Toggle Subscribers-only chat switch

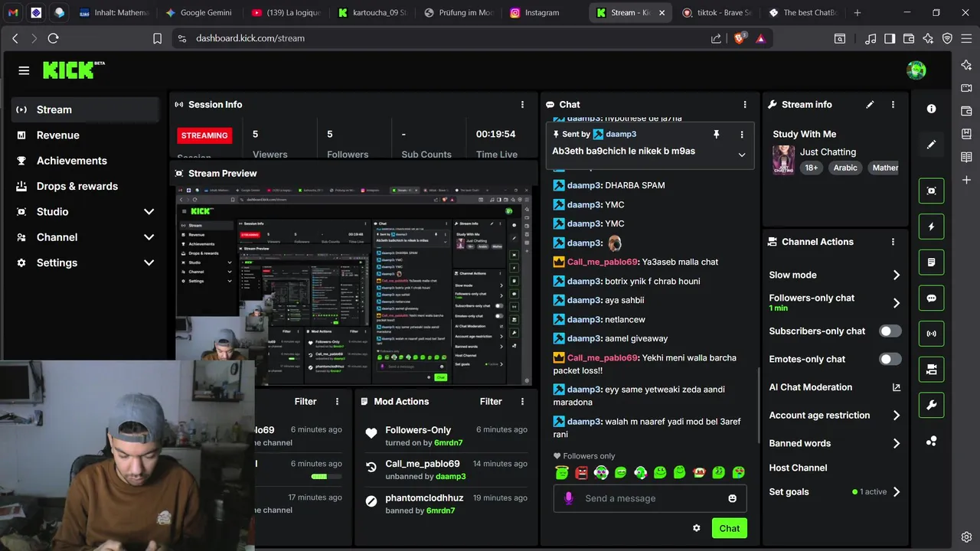pyautogui.click(x=890, y=331)
